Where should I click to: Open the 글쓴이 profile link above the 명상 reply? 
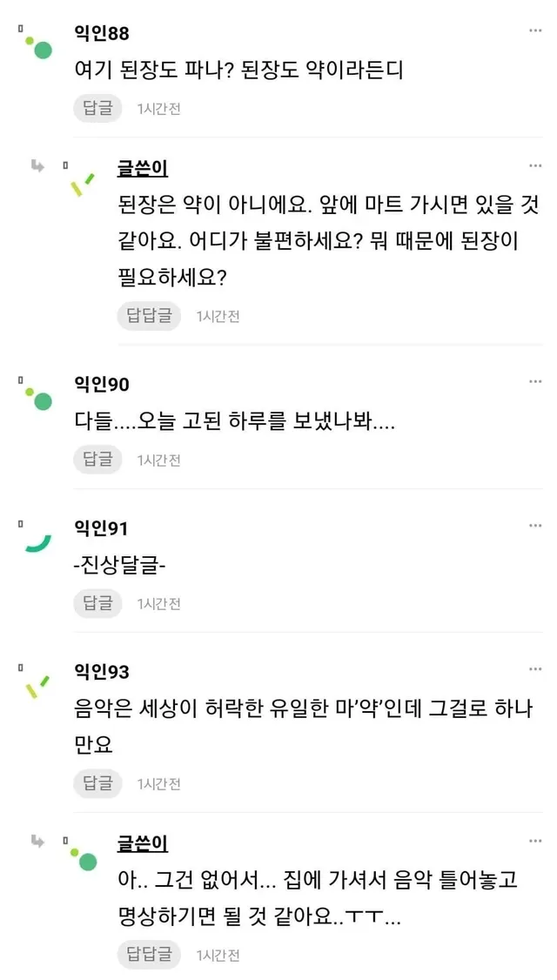[143, 843]
